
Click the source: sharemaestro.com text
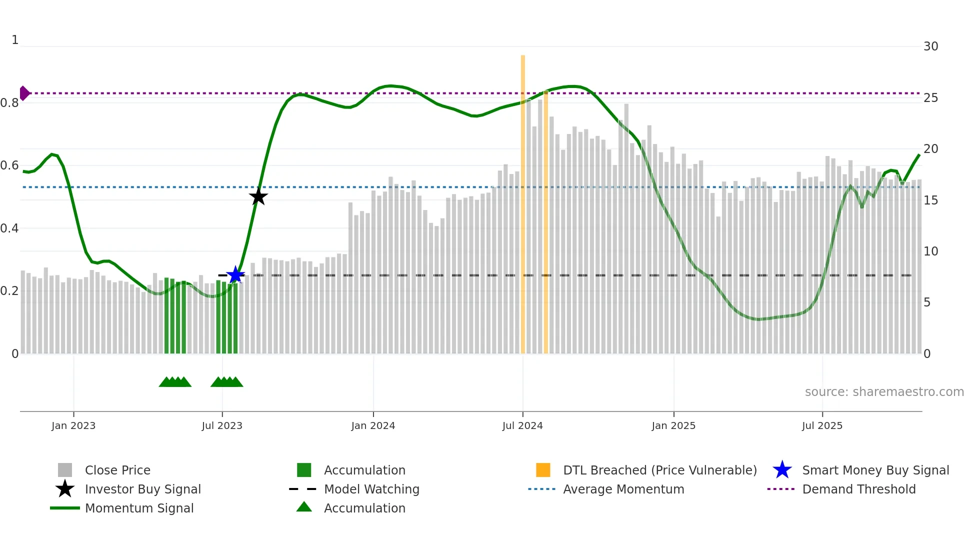[884, 392]
